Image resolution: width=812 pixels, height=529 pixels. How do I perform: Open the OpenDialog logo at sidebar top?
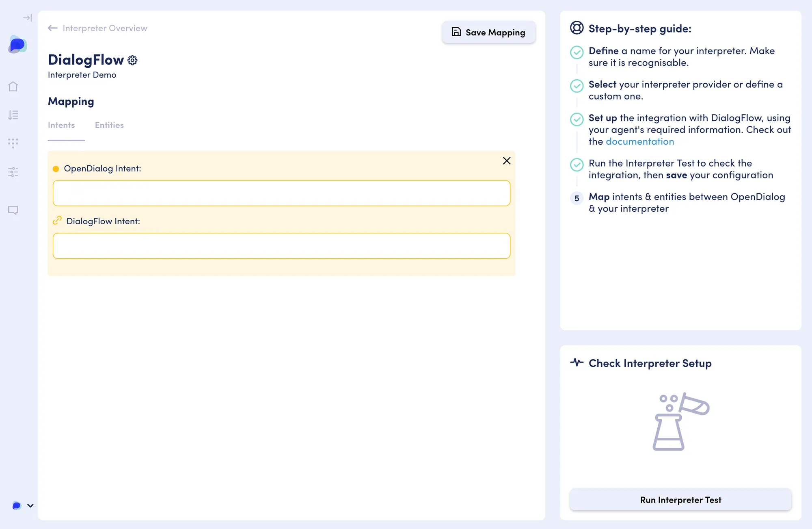point(17,45)
